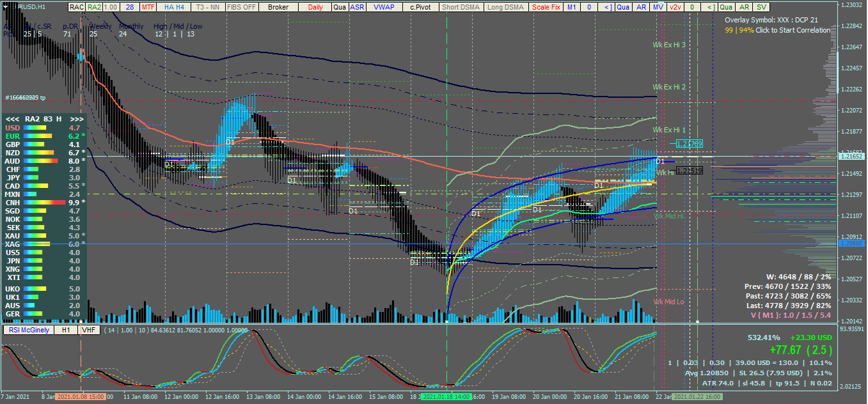Click the +77.67 ( 2.5 ) profit readout
The height and width of the screenshot is (404, 868).
click(x=800, y=350)
